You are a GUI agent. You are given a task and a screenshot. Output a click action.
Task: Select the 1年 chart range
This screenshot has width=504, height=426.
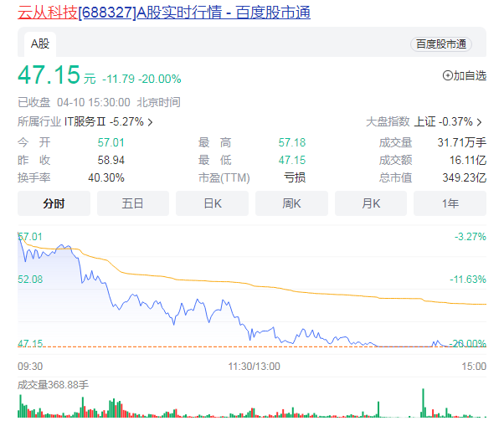click(449, 203)
